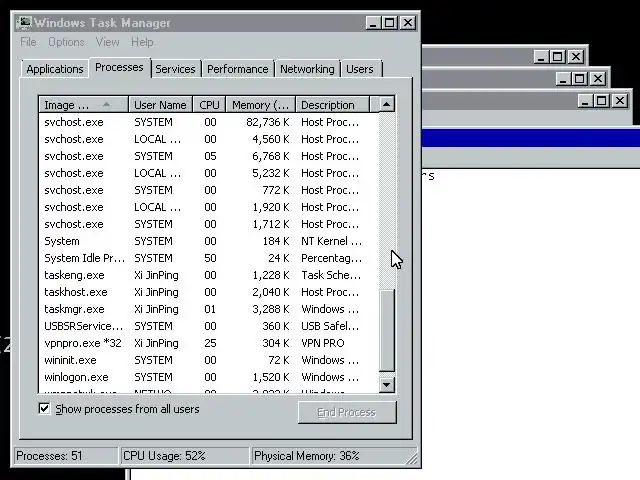Sort by Image Name column header
The width and height of the screenshot is (640, 480).
pyautogui.click(x=84, y=105)
